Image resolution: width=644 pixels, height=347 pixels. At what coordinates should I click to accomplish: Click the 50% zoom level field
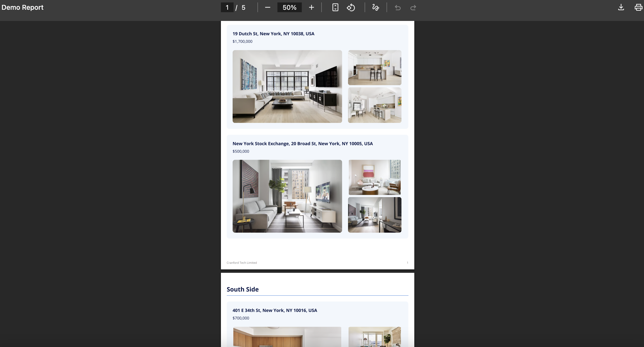click(289, 8)
